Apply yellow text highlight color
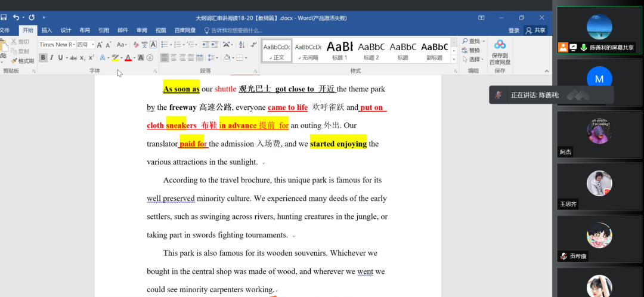Image resolution: width=644 pixels, height=297 pixels. point(115,58)
